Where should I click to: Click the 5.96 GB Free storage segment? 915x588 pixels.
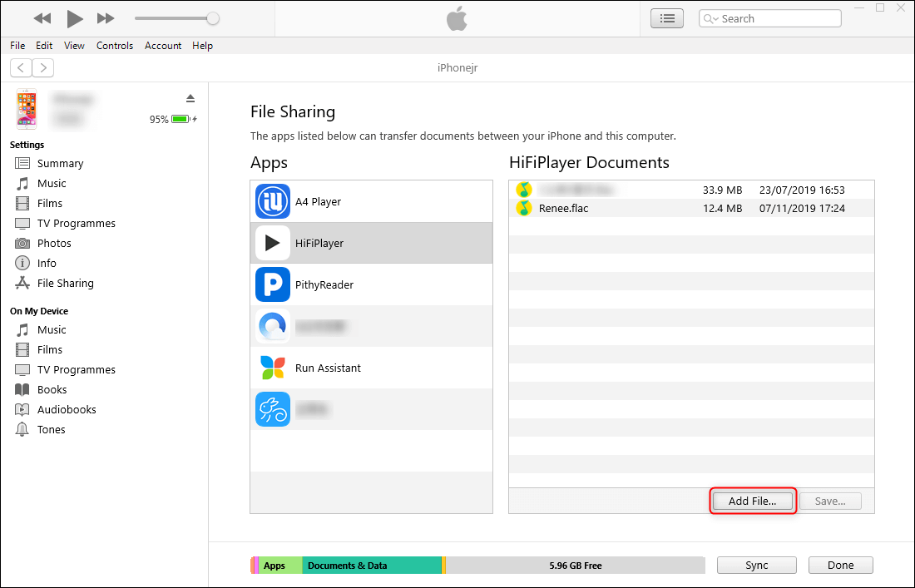[576, 566]
